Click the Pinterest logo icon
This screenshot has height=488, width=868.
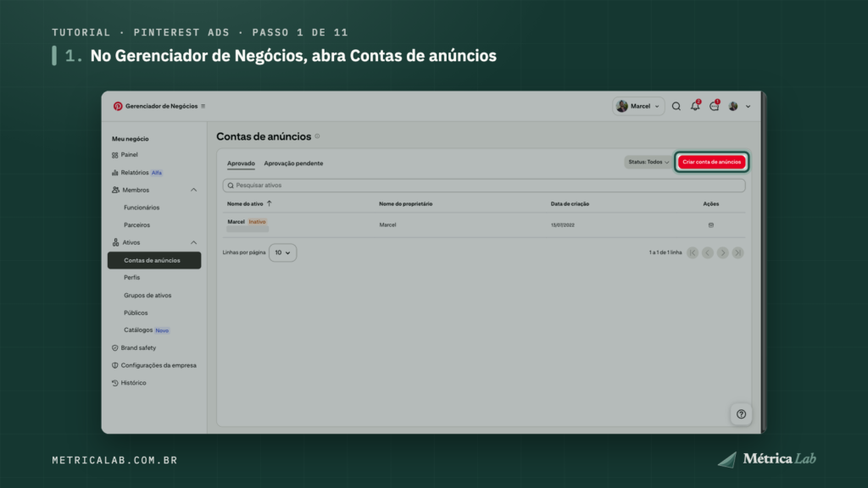(x=117, y=106)
